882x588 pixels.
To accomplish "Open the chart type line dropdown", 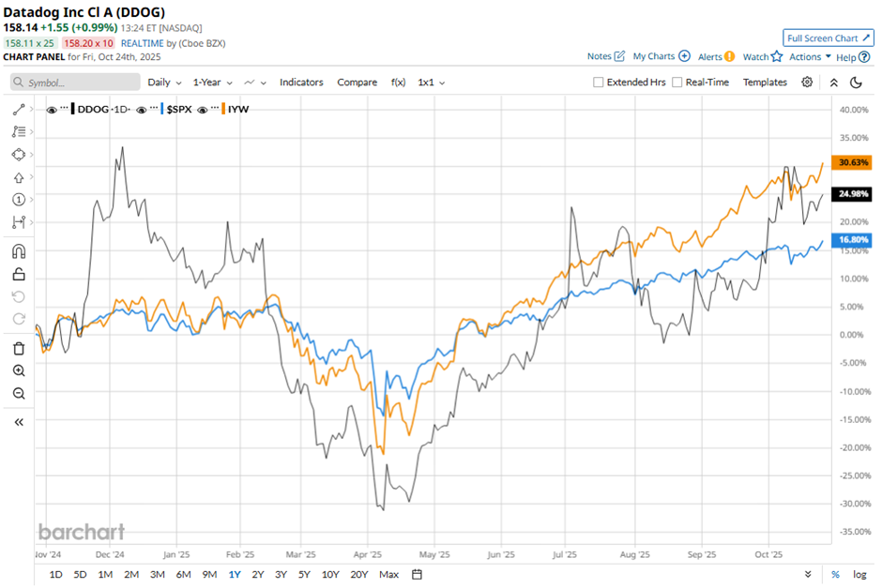I will [x=255, y=83].
